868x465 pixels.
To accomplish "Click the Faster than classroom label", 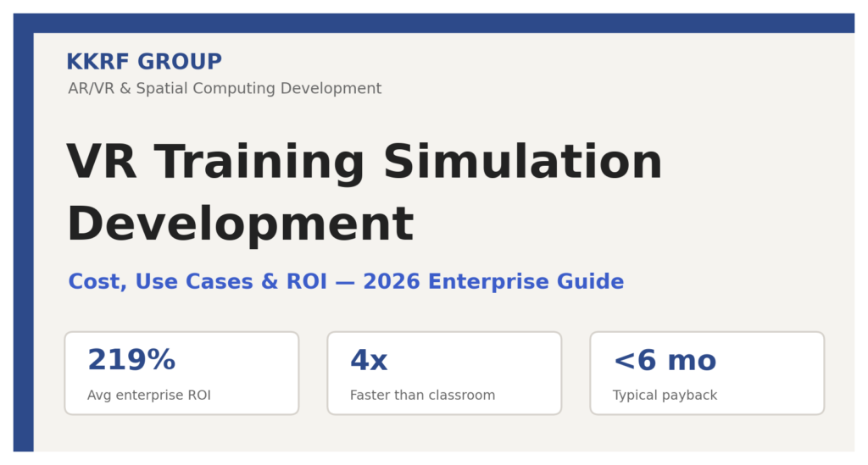I will (422, 396).
